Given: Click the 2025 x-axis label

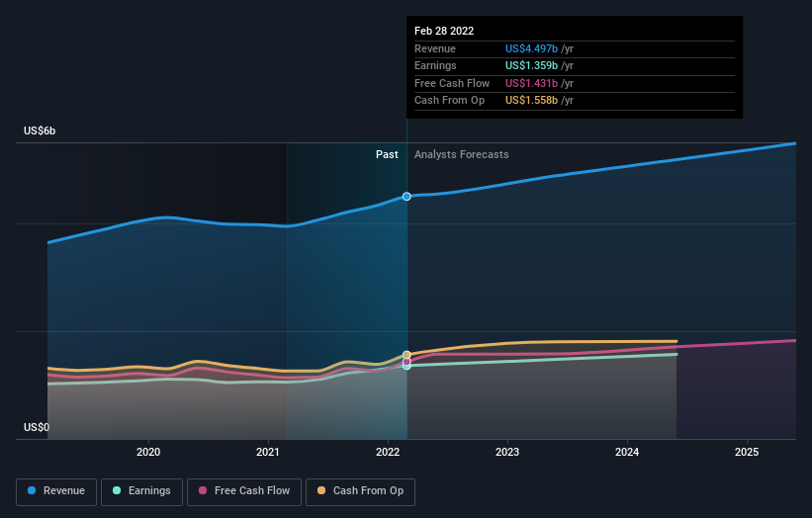Looking at the screenshot, I should click(x=747, y=453).
